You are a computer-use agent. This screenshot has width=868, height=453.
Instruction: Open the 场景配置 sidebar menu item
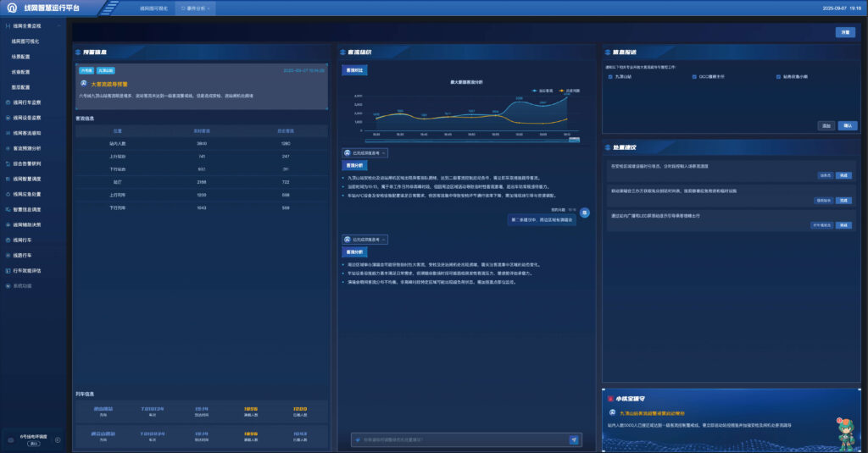point(21,56)
